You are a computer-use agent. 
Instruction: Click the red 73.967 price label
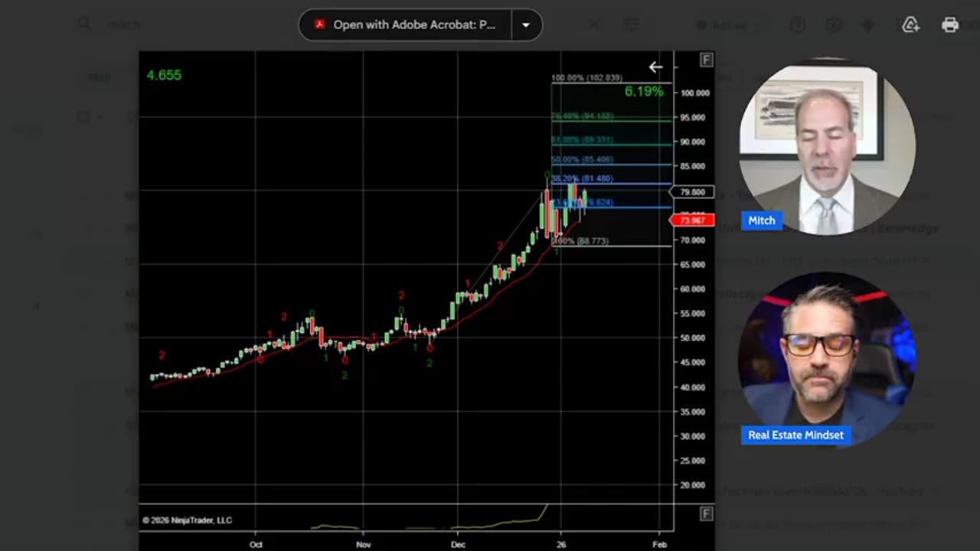click(x=692, y=220)
